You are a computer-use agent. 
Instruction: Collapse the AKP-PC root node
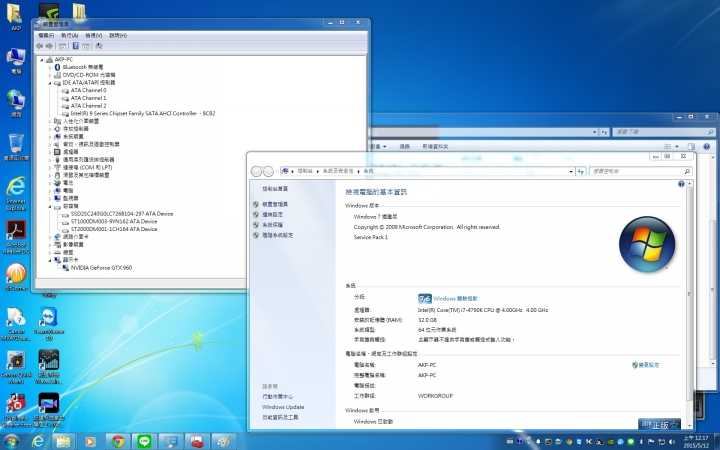pos(42,60)
